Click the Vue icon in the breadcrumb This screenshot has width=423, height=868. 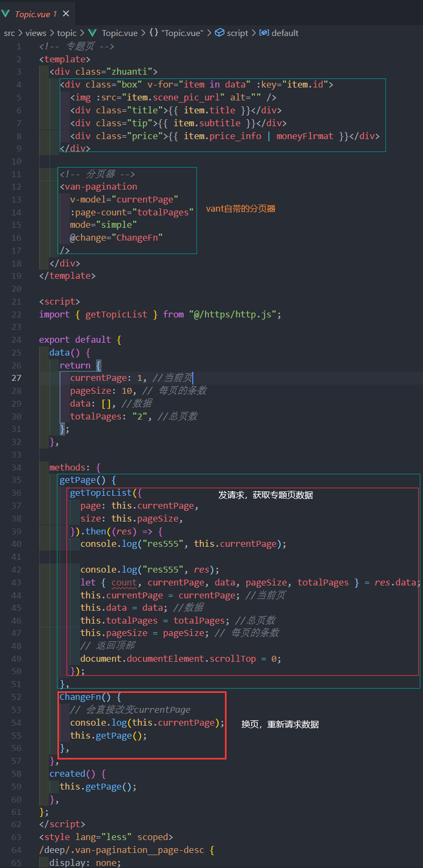point(92,33)
